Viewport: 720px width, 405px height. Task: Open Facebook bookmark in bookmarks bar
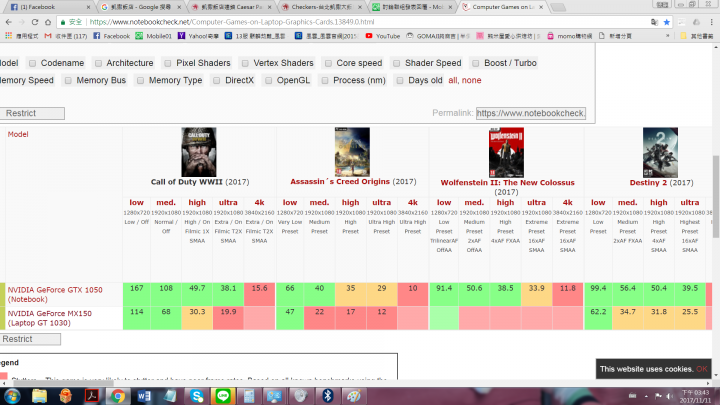click(112, 36)
